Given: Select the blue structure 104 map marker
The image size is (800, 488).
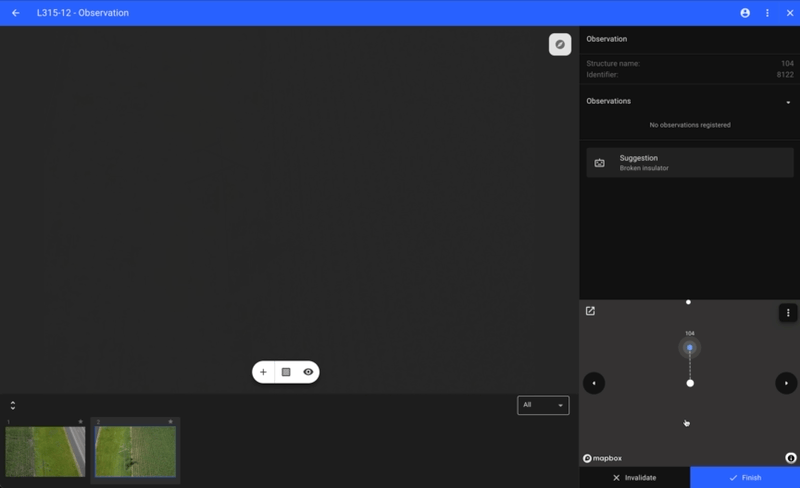Looking at the screenshot, I should [x=689, y=348].
